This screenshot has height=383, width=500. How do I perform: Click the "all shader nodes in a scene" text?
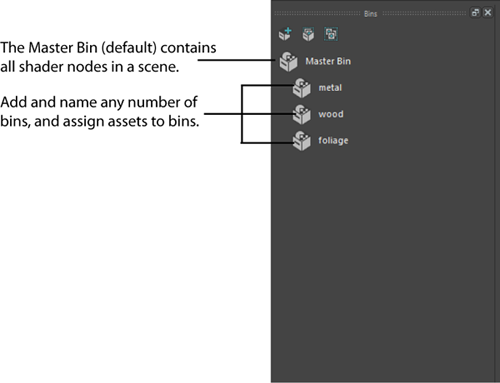tap(90, 67)
